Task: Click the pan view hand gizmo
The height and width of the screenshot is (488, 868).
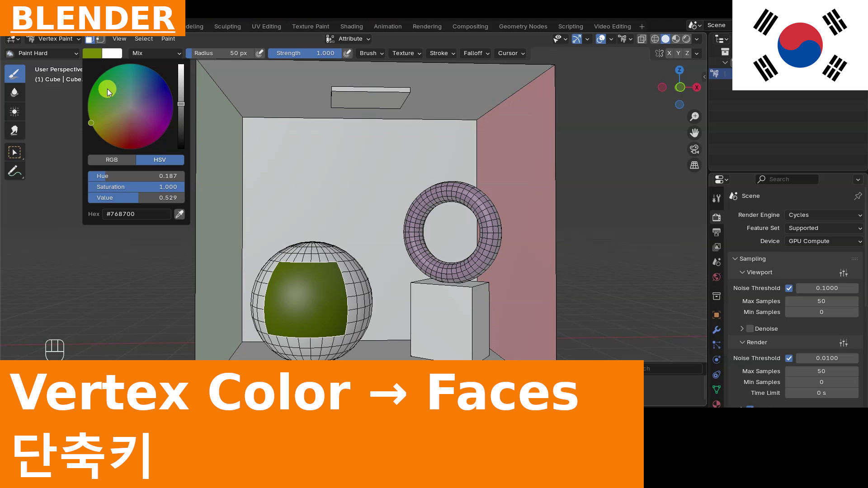Action: [x=694, y=133]
